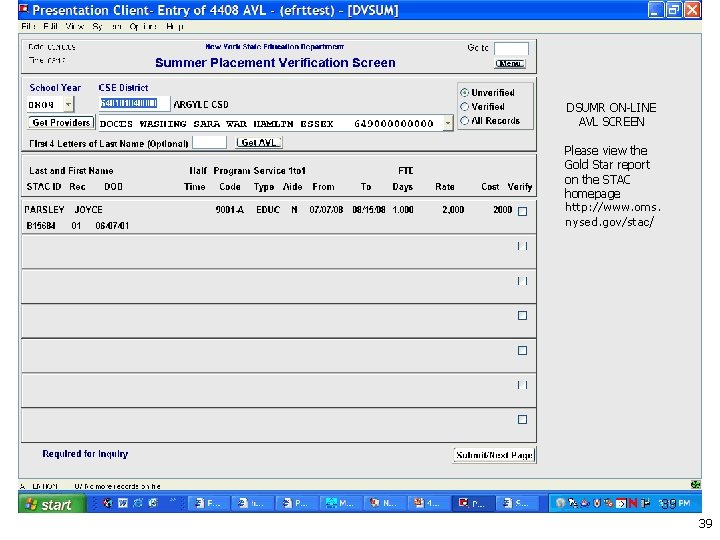Screen dimensions: 720x540
Task: Check the Verify box in the third record row
Action: [522, 281]
